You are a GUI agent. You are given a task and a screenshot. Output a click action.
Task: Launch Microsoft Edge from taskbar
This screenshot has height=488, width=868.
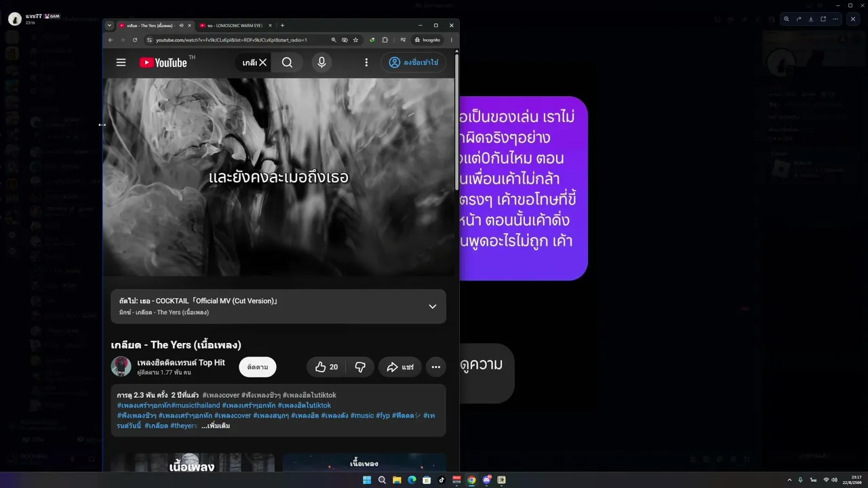pyautogui.click(x=412, y=480)
